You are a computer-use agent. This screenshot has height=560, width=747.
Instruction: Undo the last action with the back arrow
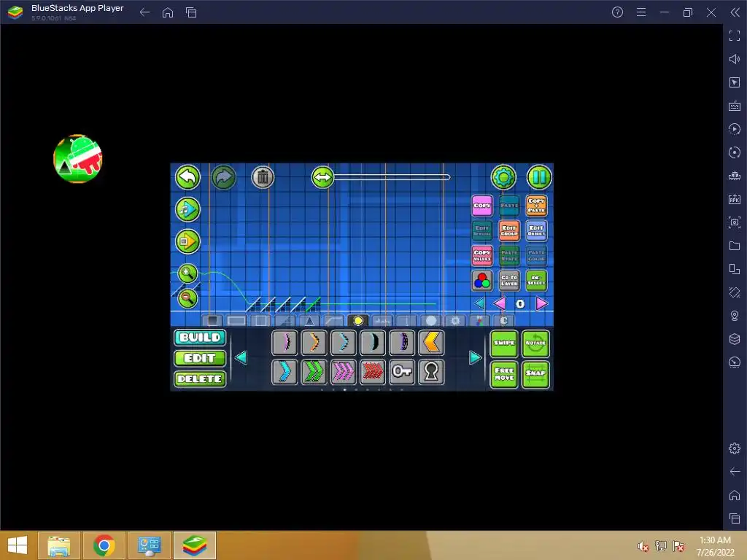(187, 177)
